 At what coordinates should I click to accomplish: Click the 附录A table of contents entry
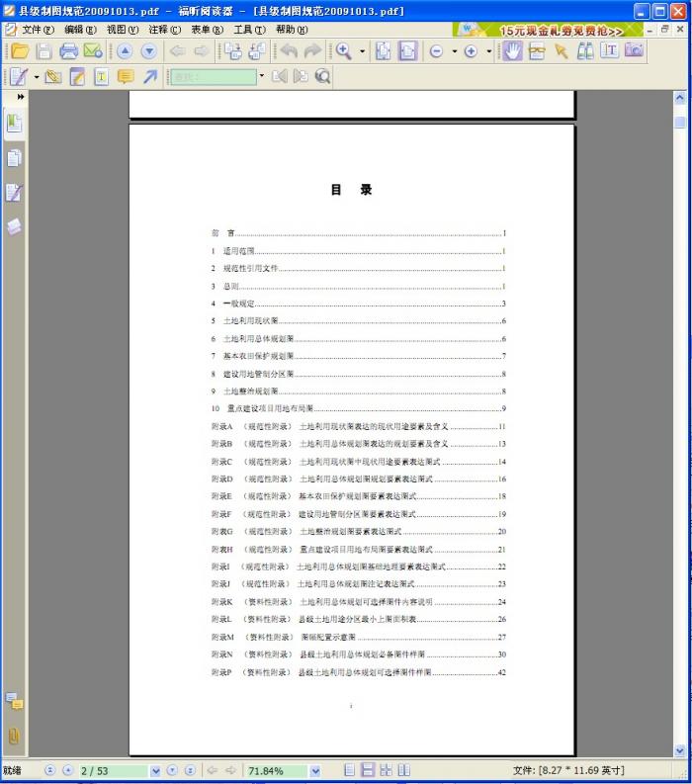pos(358,426)
